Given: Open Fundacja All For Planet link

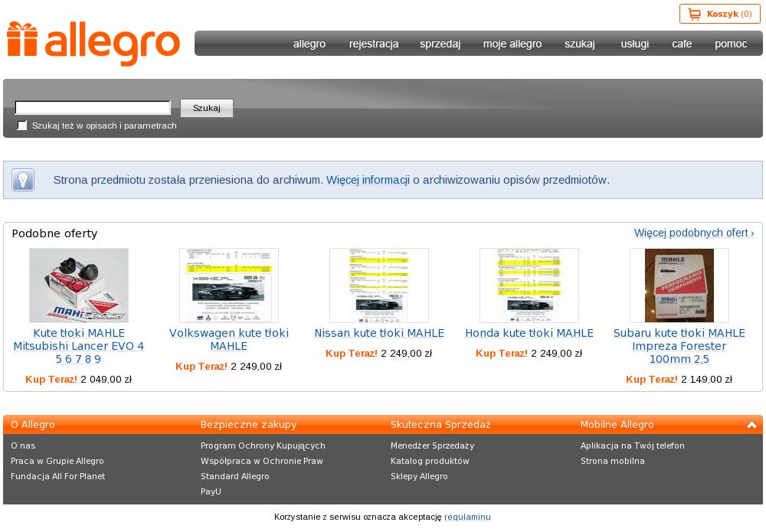Looking at the screenshot, I should [x=57, y=476].
